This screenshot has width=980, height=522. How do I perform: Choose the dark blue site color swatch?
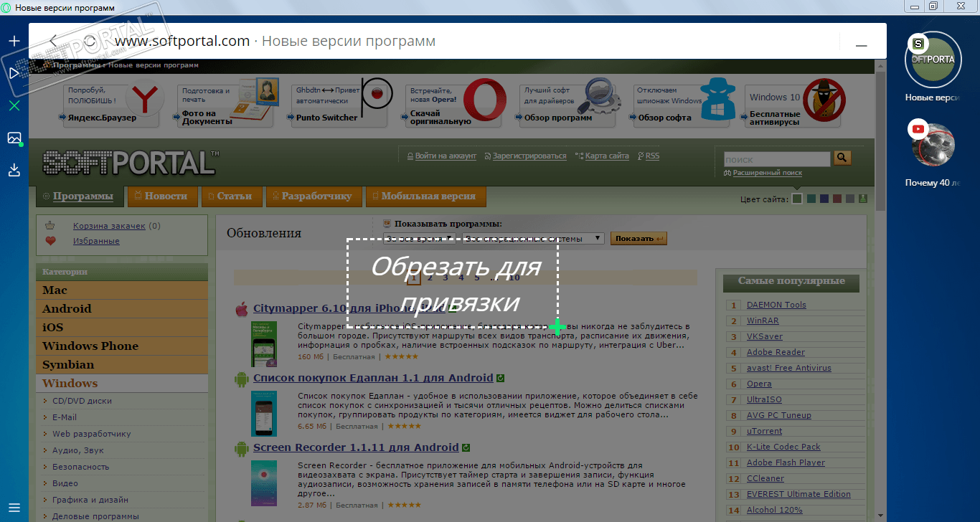(x=824, y=199)
